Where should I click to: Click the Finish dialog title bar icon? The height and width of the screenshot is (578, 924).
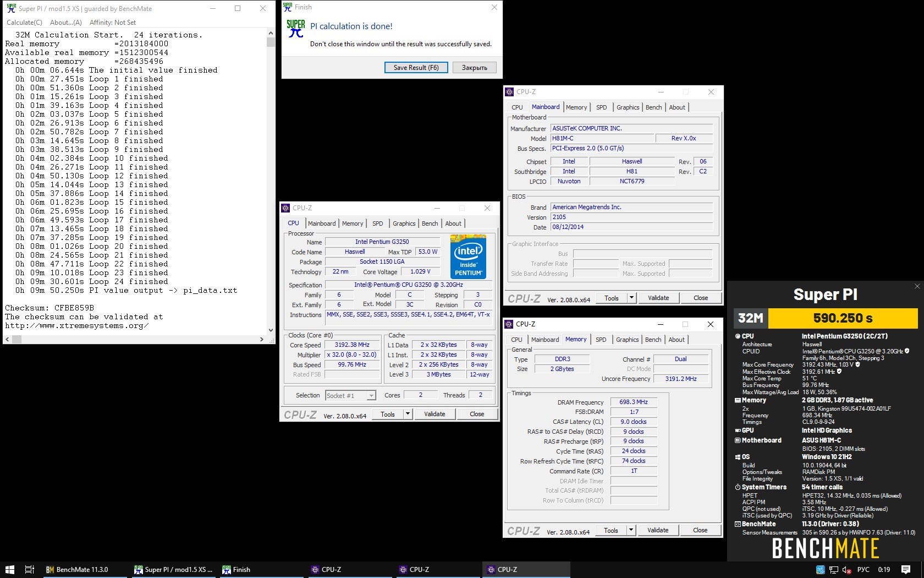[288, 7]
